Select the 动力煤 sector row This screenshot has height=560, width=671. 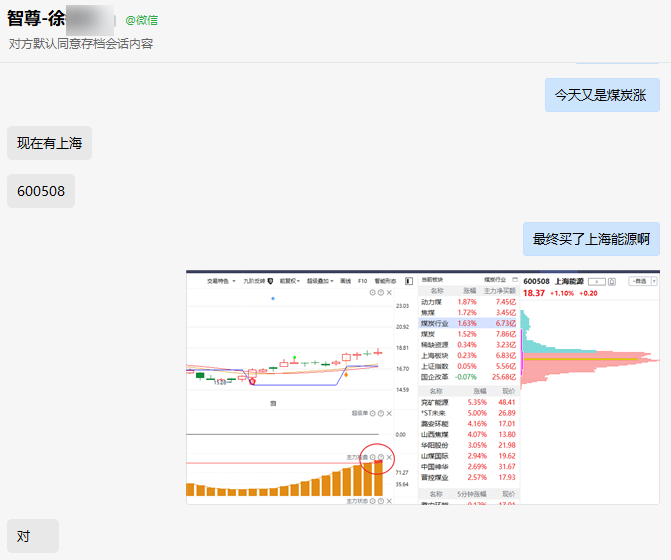tap(469, 302)
